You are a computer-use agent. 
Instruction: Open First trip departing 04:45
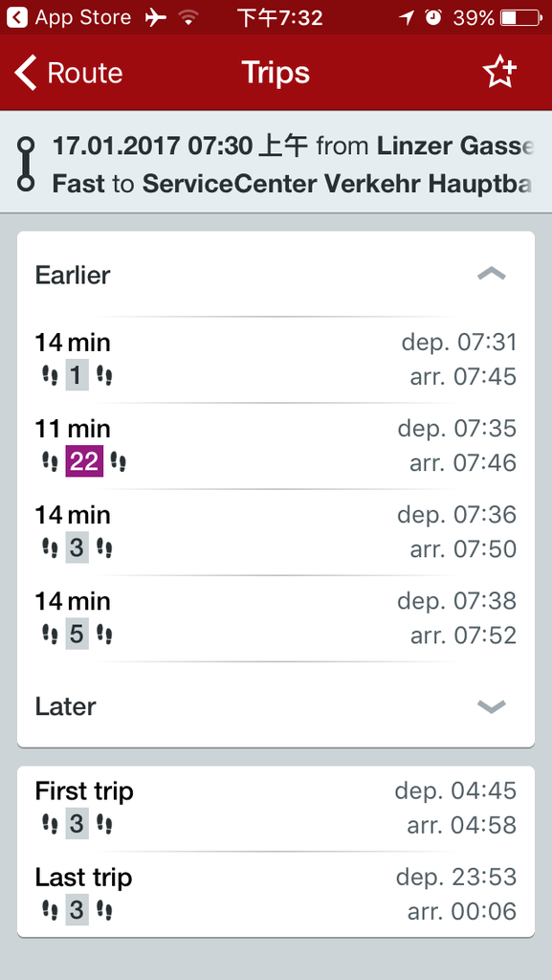click(276, 809)
